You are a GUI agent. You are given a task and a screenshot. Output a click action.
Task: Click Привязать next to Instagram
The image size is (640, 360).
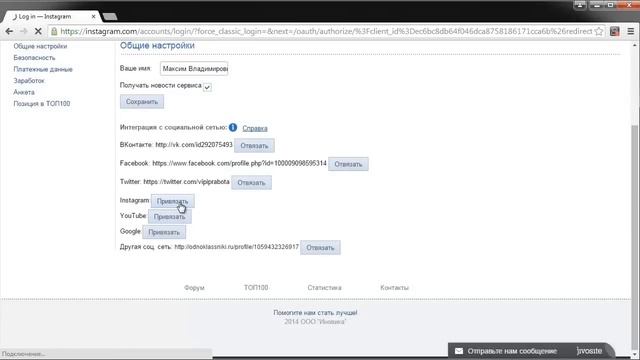tap(172, 201)
